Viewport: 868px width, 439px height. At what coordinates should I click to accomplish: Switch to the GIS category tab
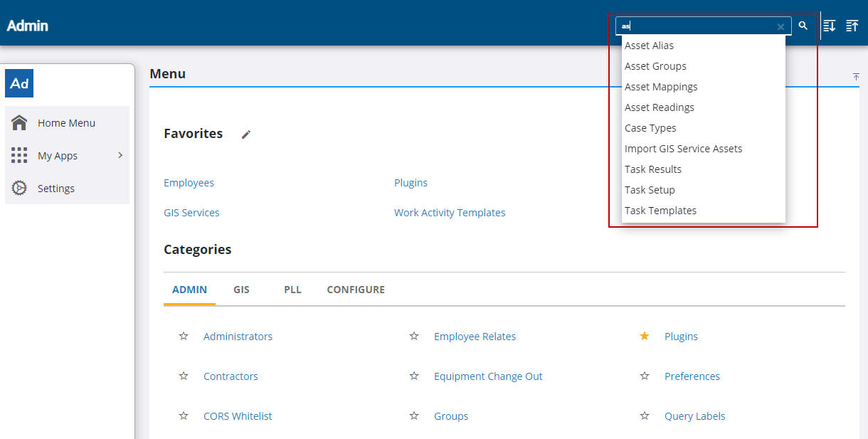(x=241, y=290)
